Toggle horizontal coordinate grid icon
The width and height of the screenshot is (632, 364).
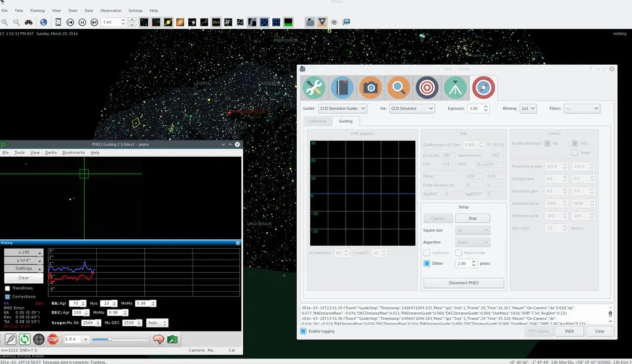[276, 22]
